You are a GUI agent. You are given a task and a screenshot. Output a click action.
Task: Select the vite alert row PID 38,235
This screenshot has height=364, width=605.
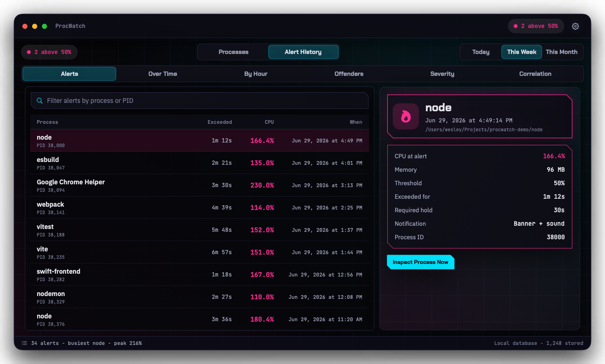(x=200, y=252)
